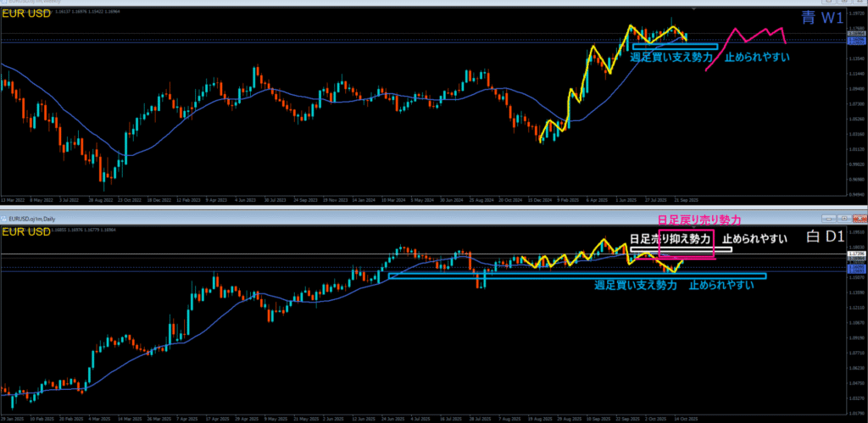Select blue '止められやすい' label on Daily chart
This screenshot has height=423, width=868.
(721, 285)
